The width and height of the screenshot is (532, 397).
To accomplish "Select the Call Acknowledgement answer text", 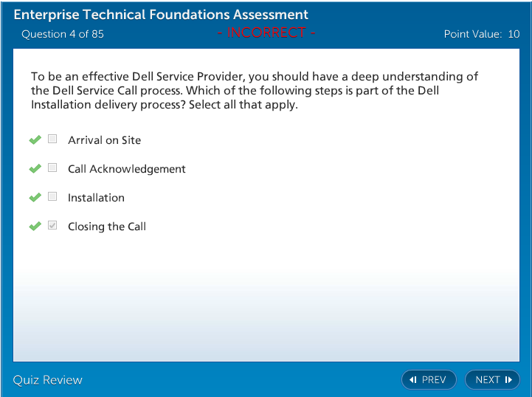I will (126, 169).
